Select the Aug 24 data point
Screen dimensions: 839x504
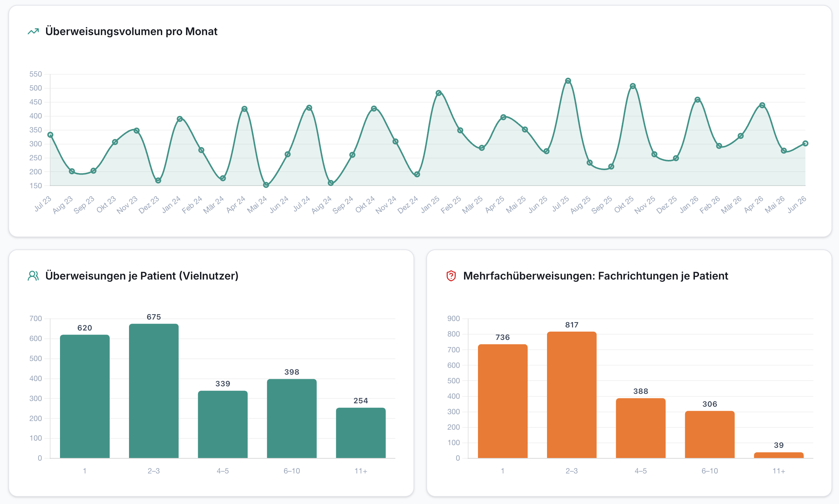331,183
